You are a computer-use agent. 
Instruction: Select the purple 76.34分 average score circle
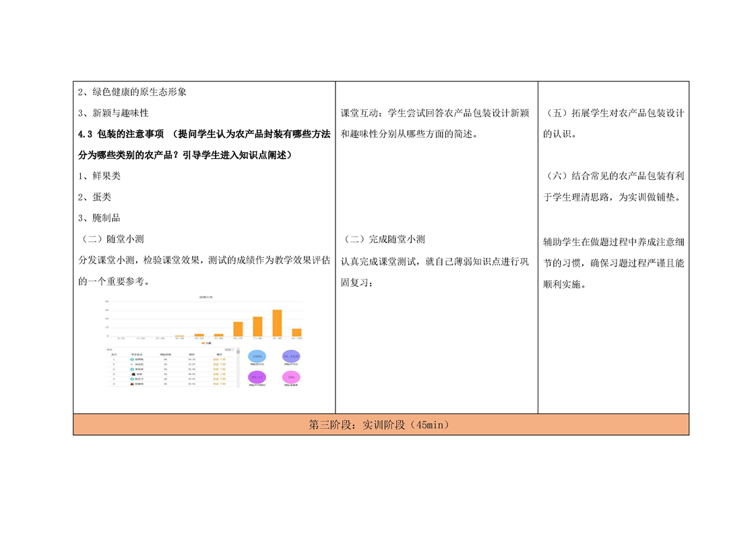pos(290,356)
